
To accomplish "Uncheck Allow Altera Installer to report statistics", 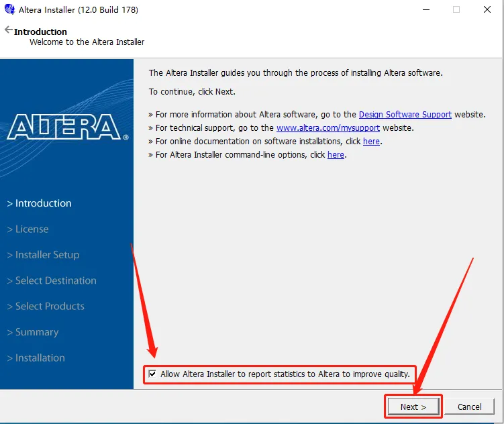I will pos(152,374).
